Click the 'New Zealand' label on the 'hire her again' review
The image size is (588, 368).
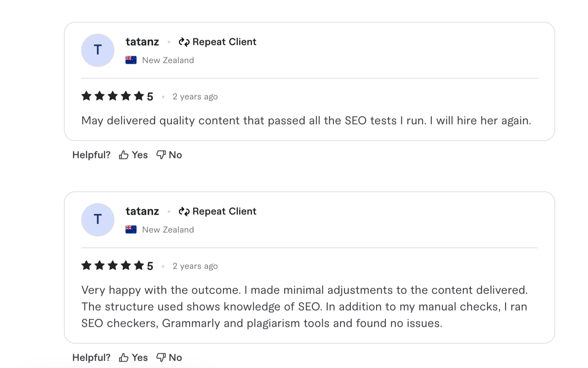pos(168,60)
